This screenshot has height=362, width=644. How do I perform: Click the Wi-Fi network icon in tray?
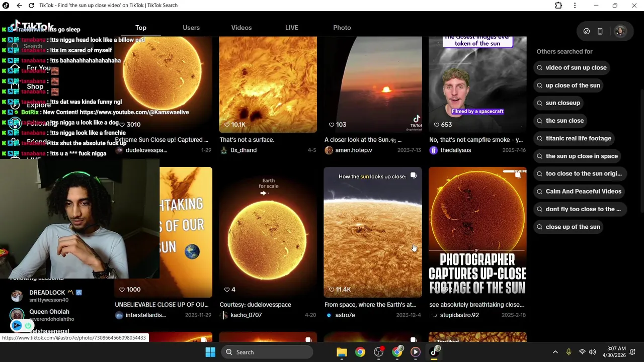click(582, 352)
